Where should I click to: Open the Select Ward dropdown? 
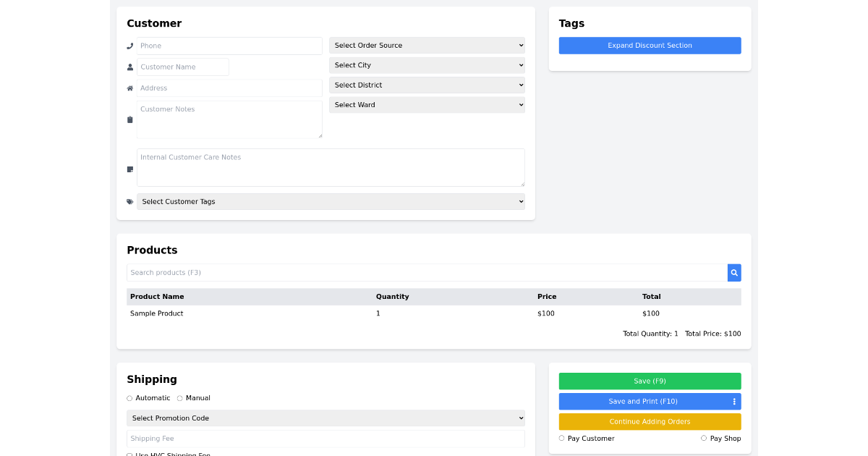[427, 104]
